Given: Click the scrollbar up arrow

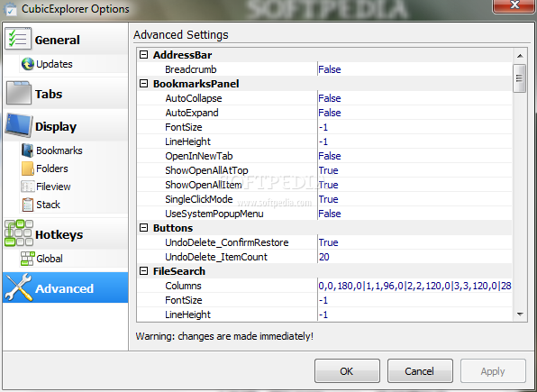Looking at the screenshot, I should (520, 56).
